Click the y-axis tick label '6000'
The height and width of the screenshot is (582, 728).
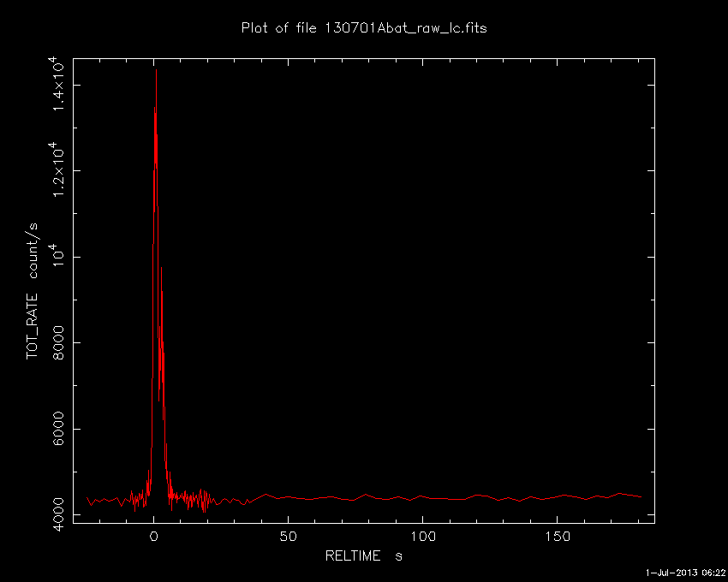click(59, 430)
